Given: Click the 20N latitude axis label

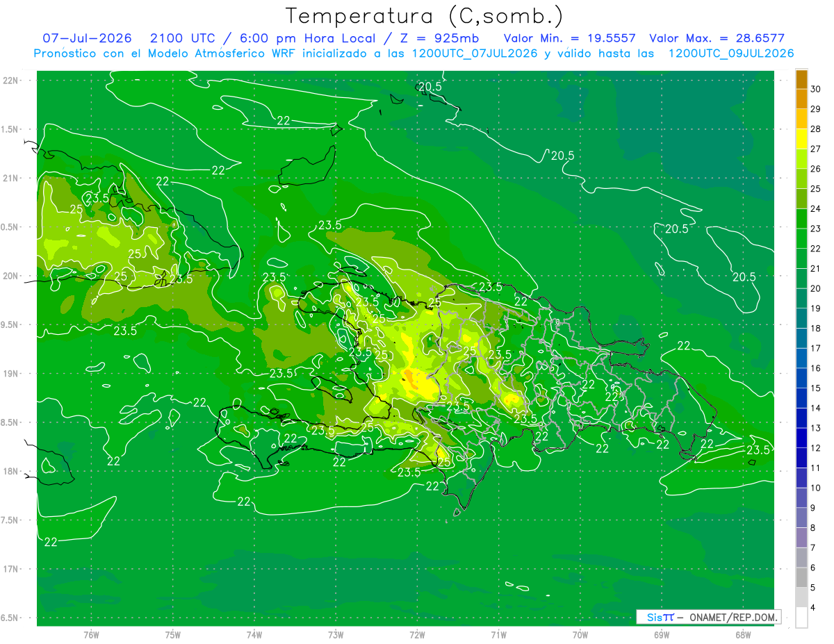Looking at the screenshot, I should tap(11, 276).
